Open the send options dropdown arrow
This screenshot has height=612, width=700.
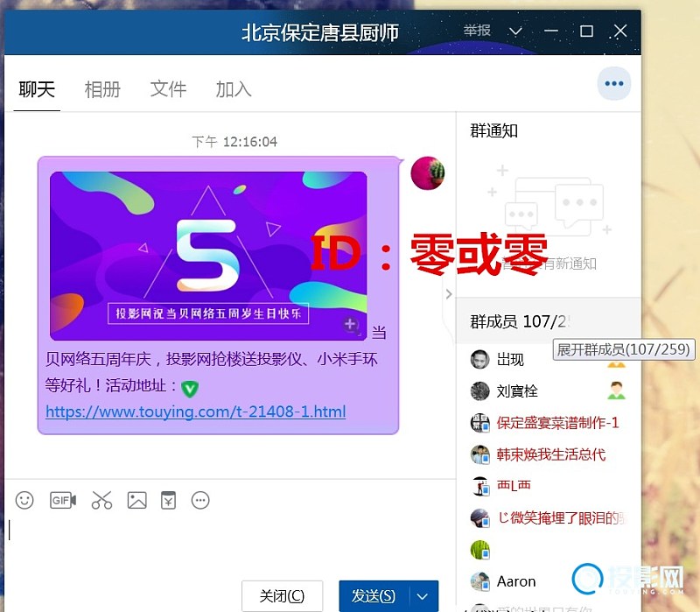coord(423,596)
